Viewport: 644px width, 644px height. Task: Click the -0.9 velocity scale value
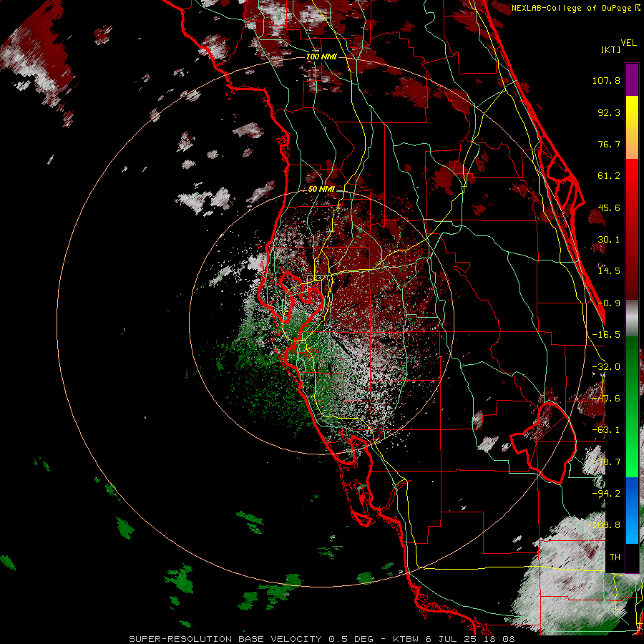pos(609,303)
